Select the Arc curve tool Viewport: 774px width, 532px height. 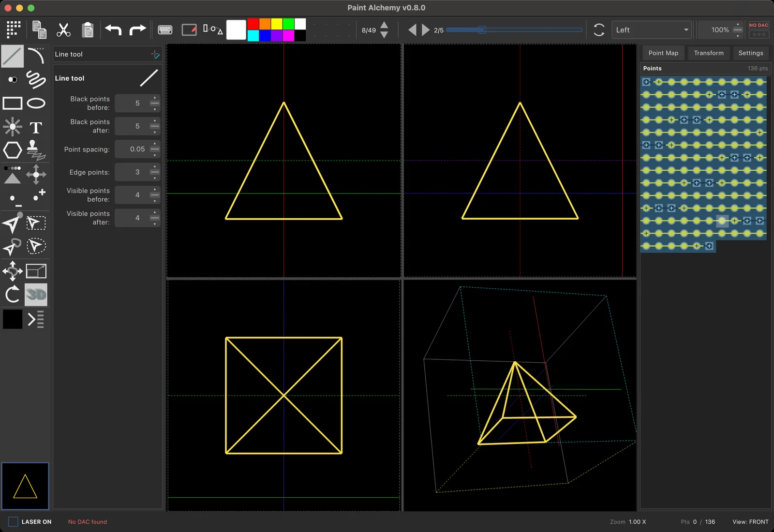click(36, 56)
